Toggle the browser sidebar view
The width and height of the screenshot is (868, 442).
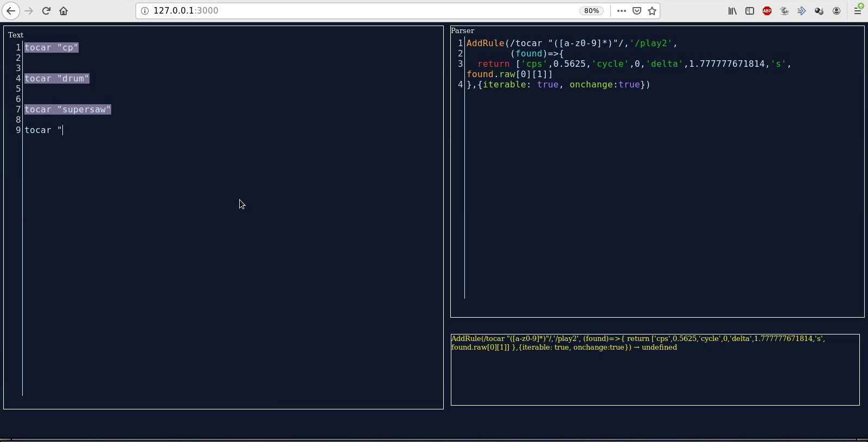(x=750, y=11)
